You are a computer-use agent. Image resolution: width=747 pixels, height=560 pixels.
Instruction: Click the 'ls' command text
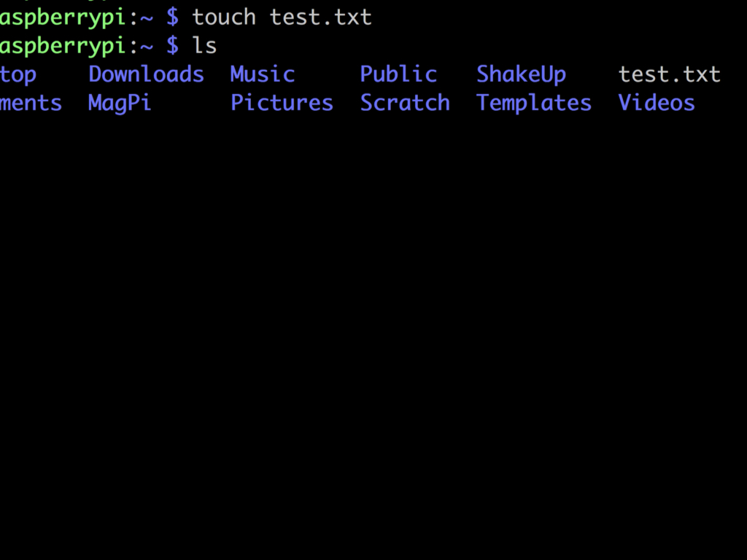pos(204,46)
